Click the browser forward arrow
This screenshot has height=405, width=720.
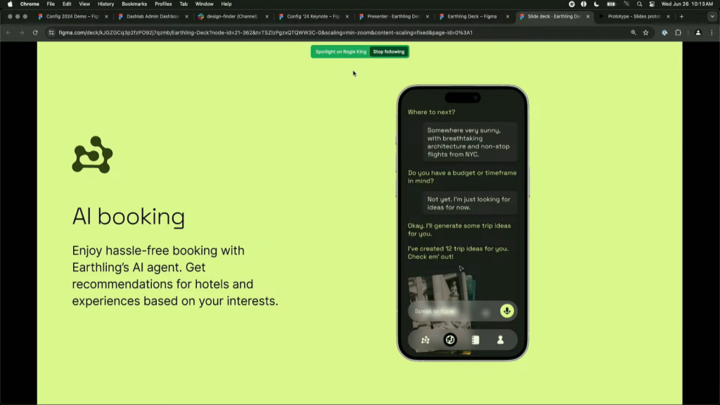coord(22,33)
